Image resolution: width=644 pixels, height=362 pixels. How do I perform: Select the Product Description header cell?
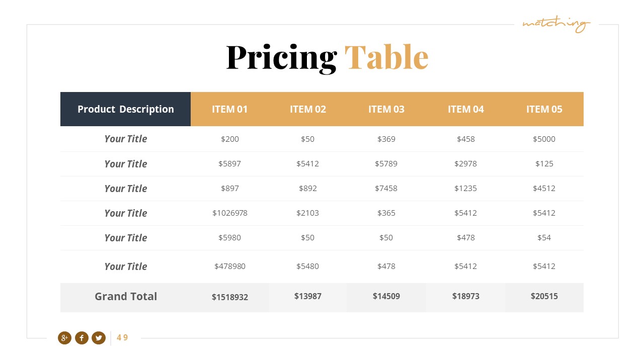(x=126, y=109)
